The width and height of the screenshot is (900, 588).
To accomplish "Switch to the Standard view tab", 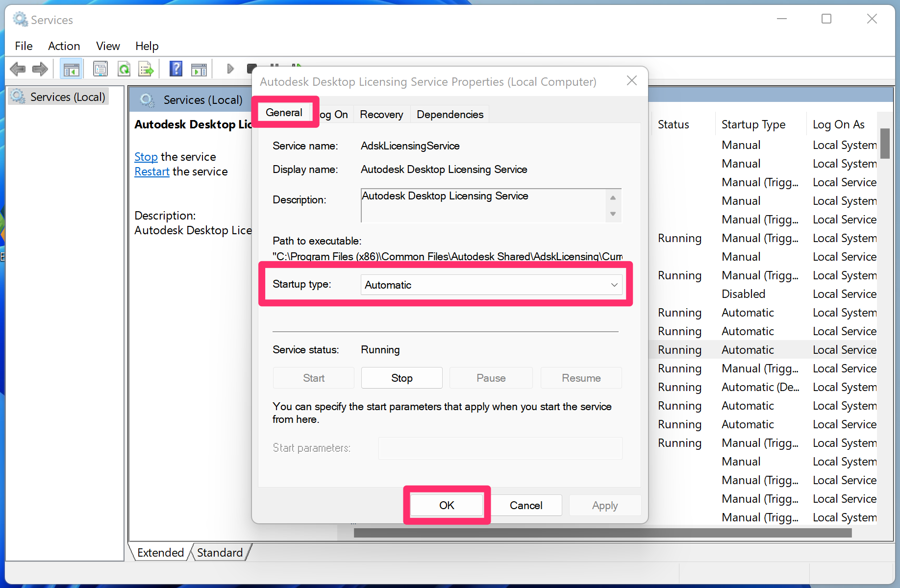I will click(220, 553).
